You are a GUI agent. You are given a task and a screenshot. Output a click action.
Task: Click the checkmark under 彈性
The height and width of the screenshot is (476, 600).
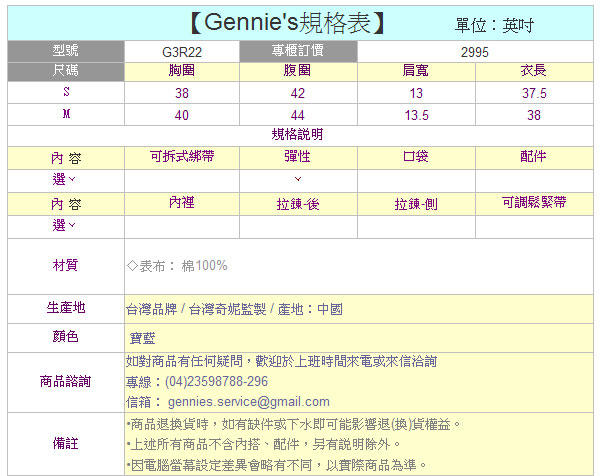pyautogui.click(x=298, y=179)
